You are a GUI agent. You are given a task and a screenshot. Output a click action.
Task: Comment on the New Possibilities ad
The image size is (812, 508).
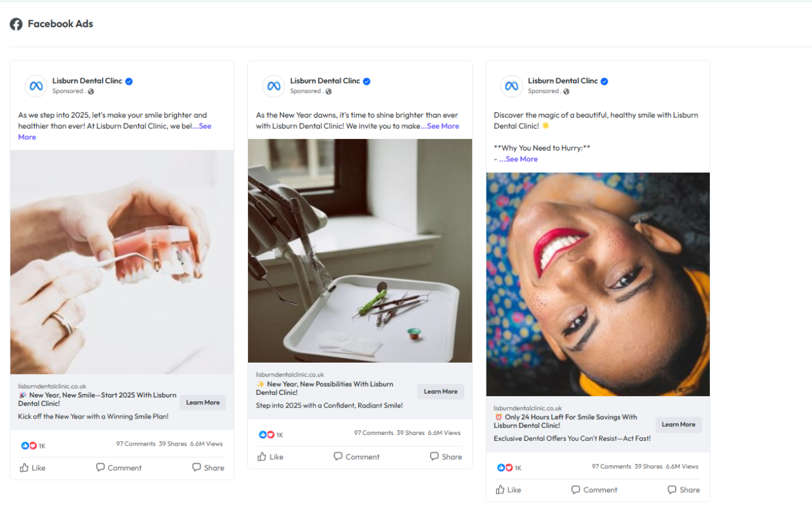click(357, 457)
